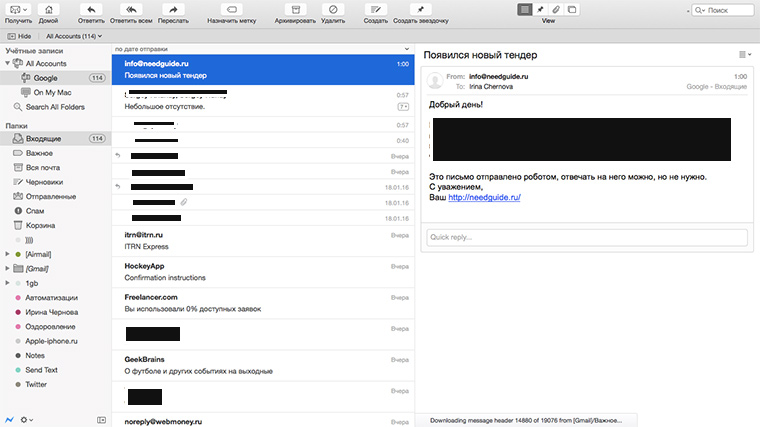Open the Вся почта folder

tap(55, 167)
